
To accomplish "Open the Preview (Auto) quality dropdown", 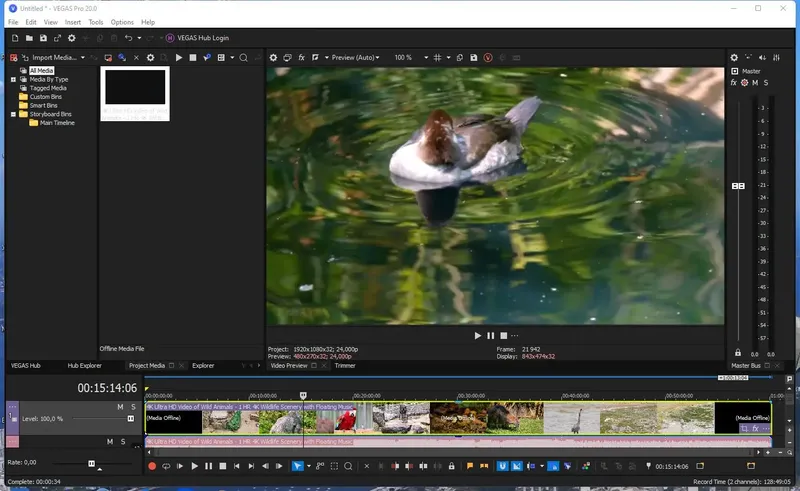I will coord(354,58).
